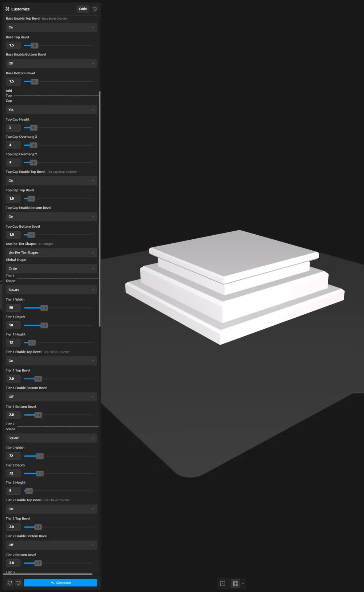The image size is (364, 592).
Task: Click the panel's vertical scrollbar
Action: pos(100,209)
